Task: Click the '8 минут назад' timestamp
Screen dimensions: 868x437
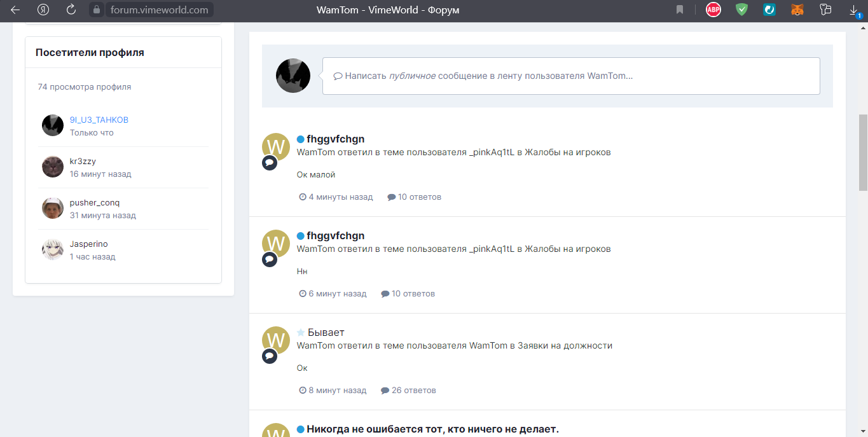Action: click(x=338, y=390)
